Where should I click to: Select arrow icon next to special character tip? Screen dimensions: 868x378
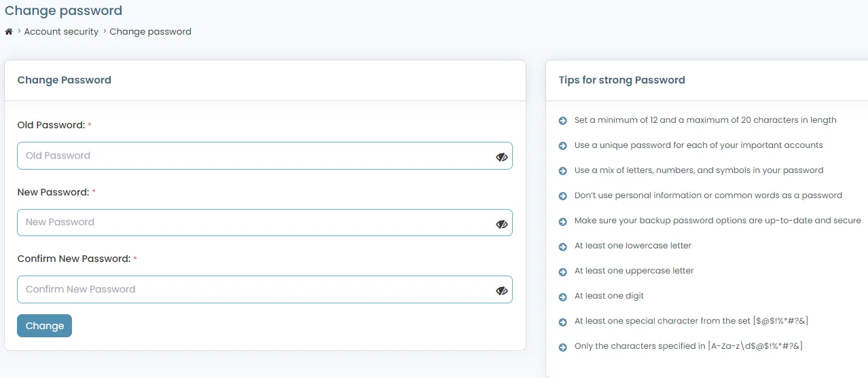[x=562, y=322]
